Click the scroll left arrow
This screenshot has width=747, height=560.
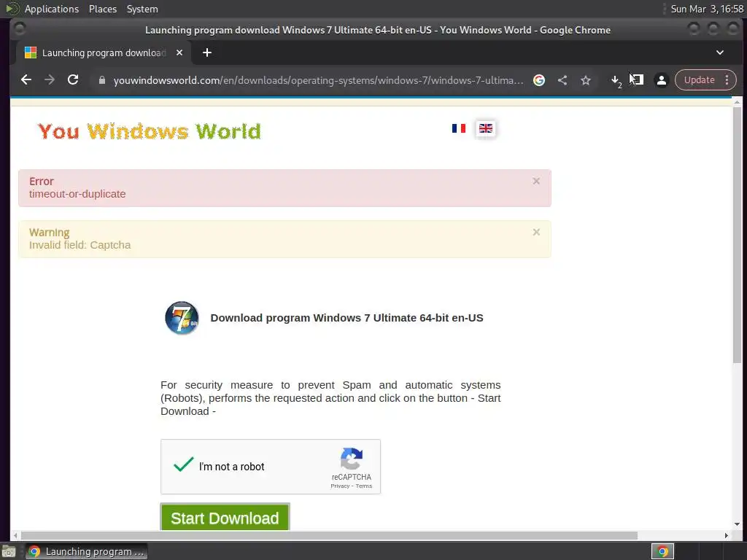(15, 536)
